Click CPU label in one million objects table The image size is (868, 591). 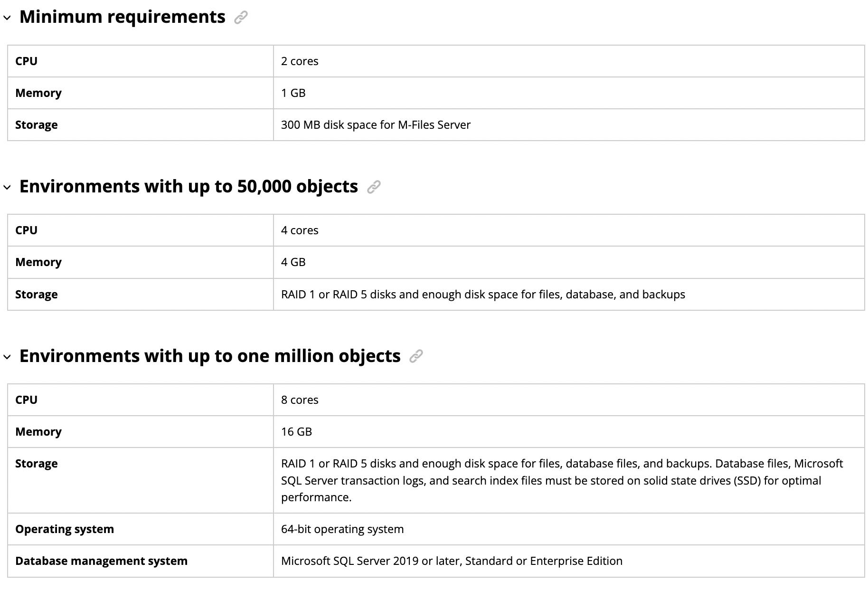(x=26, y=400)
